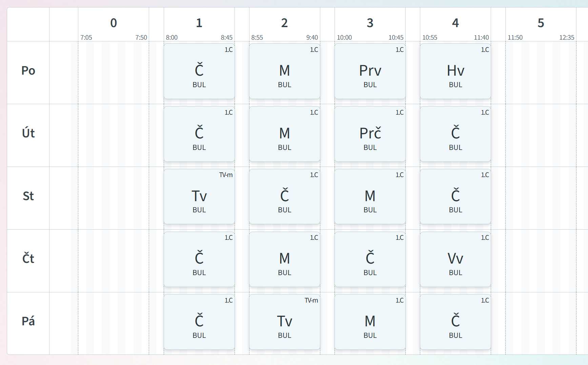
Task: Click the BUL teacher label in Monday's Hv
Action: (455, 85)
